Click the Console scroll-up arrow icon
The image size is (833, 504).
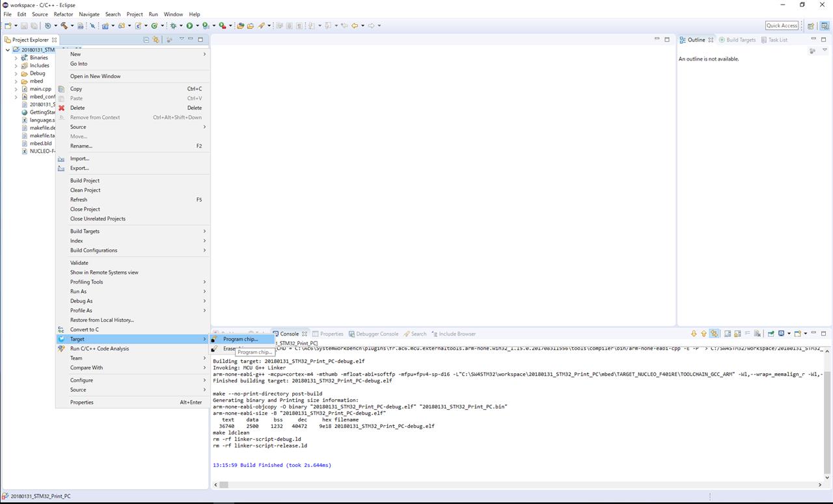coord(703,334)
